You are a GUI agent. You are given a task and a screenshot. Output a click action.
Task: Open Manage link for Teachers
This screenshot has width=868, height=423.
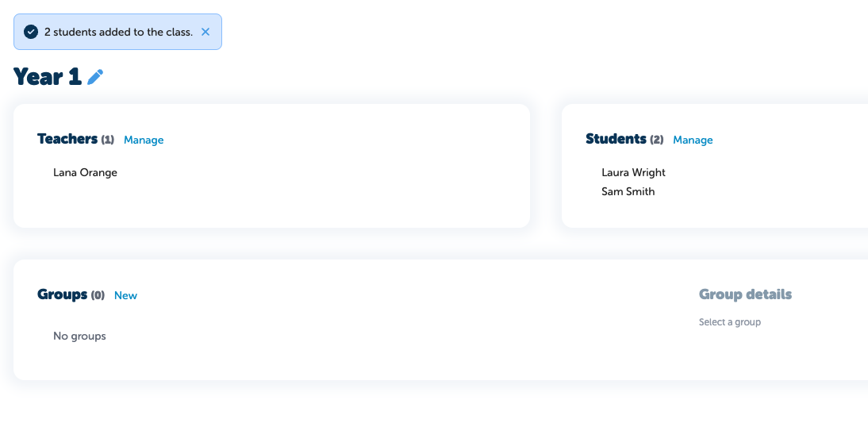(144, 140)
